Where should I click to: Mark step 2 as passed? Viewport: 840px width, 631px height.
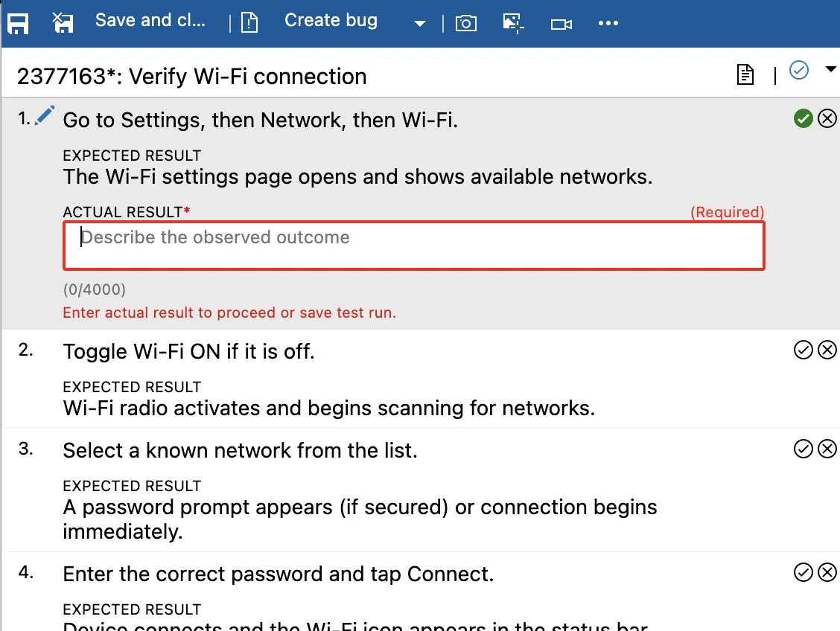(x=804, y=350)
